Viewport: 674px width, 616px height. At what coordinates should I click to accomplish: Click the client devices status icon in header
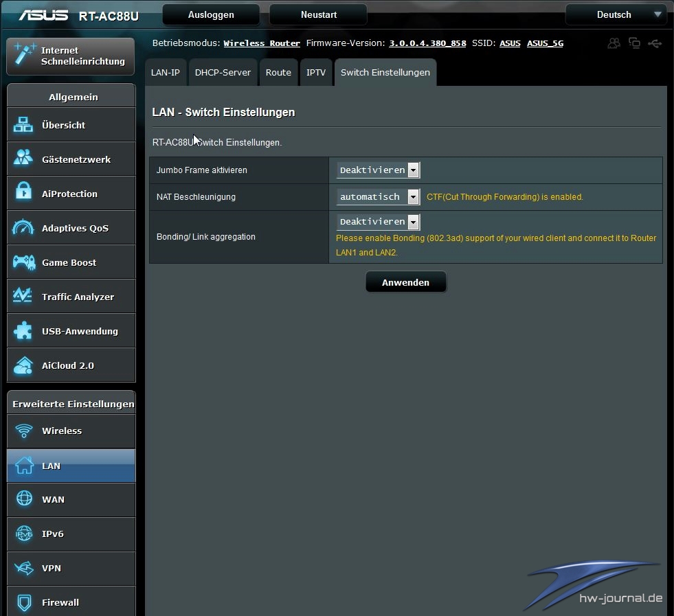pos(634,43)
